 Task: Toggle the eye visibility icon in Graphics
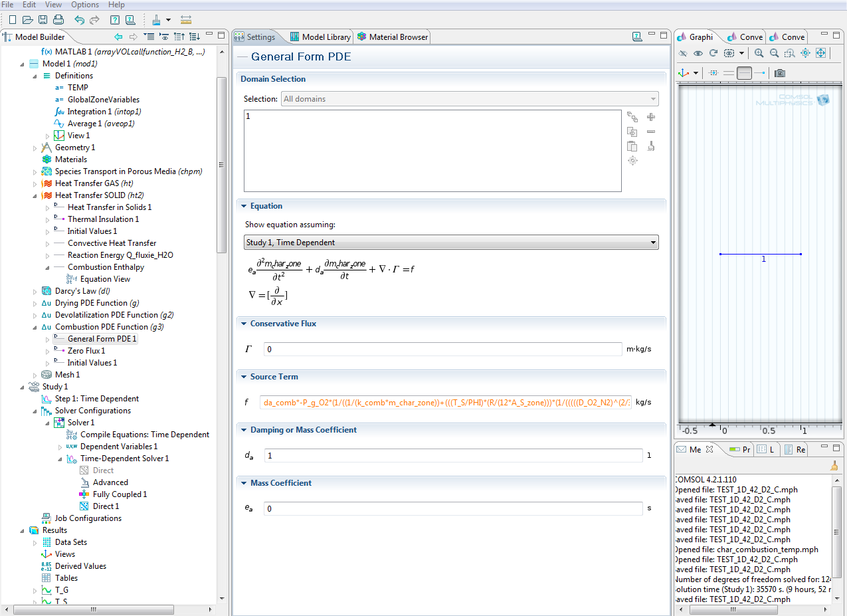698,53
